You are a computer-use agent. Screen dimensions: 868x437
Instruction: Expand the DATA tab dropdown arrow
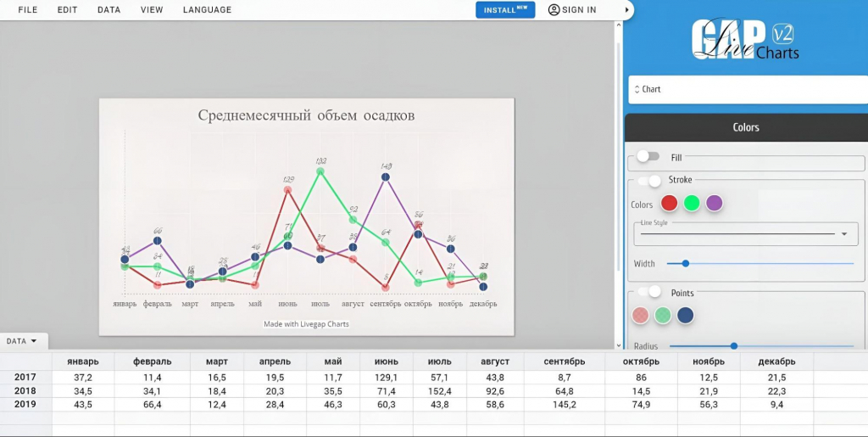click(34, 341)
